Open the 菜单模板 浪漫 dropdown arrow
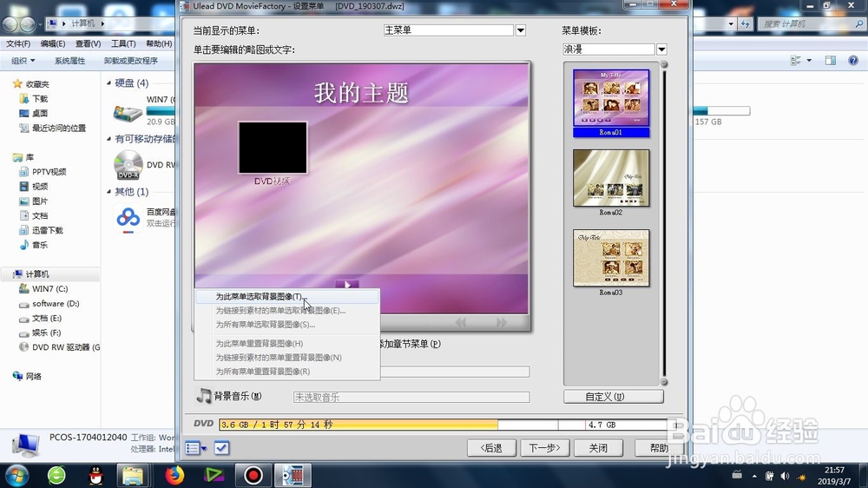868x488 pixels. (x=661, y=49)
